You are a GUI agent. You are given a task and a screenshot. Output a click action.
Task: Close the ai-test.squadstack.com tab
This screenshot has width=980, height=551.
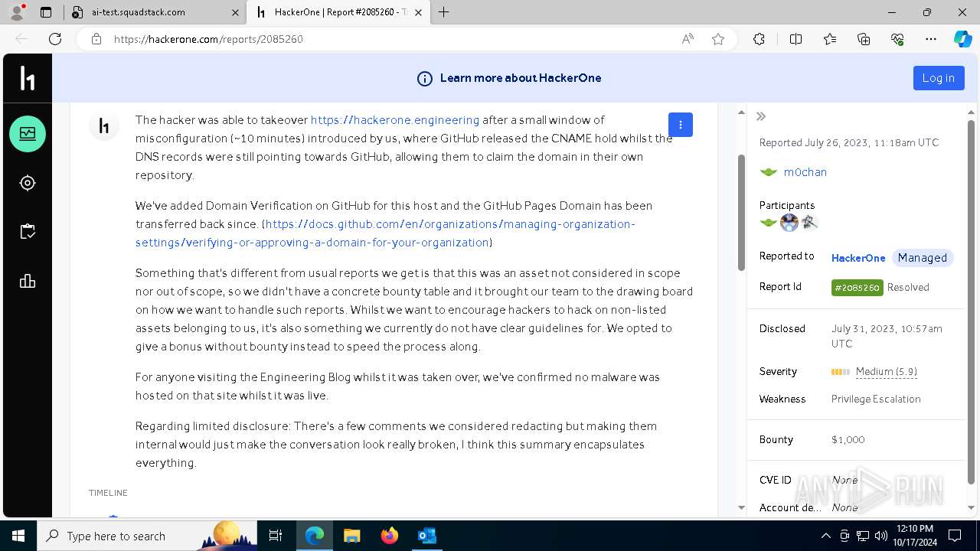(234, 12)
